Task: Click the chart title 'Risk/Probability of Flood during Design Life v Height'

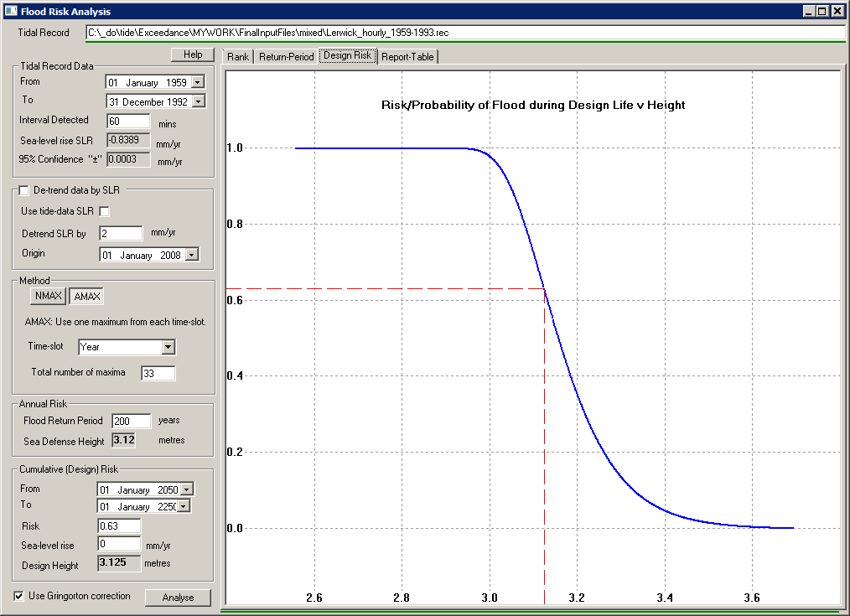Action: (533, 105)
